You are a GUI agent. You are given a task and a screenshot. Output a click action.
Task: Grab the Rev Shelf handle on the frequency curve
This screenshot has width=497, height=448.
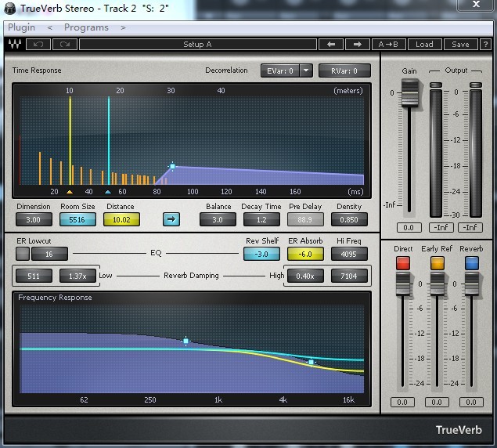tap(186, 341)
